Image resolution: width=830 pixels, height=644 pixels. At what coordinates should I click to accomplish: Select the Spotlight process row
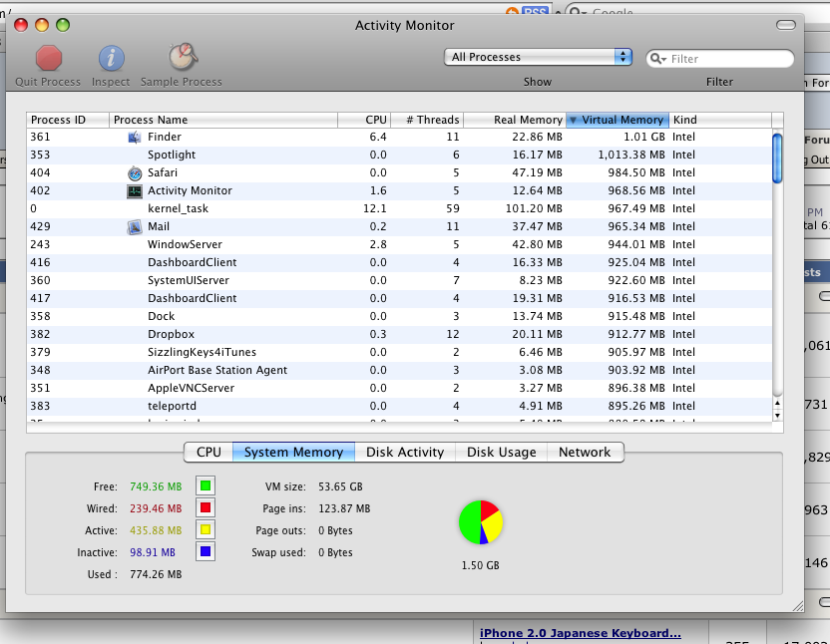click(399, 156)
